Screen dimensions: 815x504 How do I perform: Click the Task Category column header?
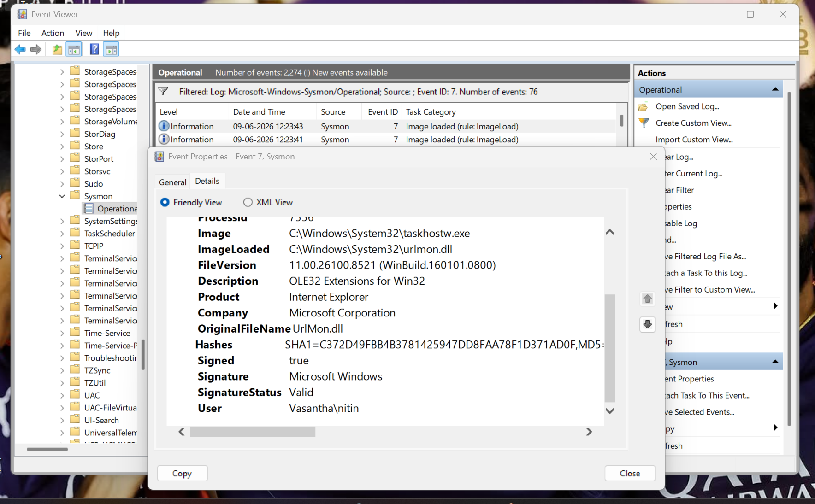(508, 112)
